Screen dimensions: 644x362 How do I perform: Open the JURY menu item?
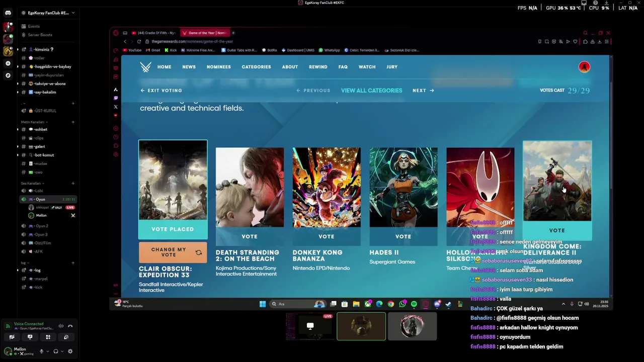[392, 67]
